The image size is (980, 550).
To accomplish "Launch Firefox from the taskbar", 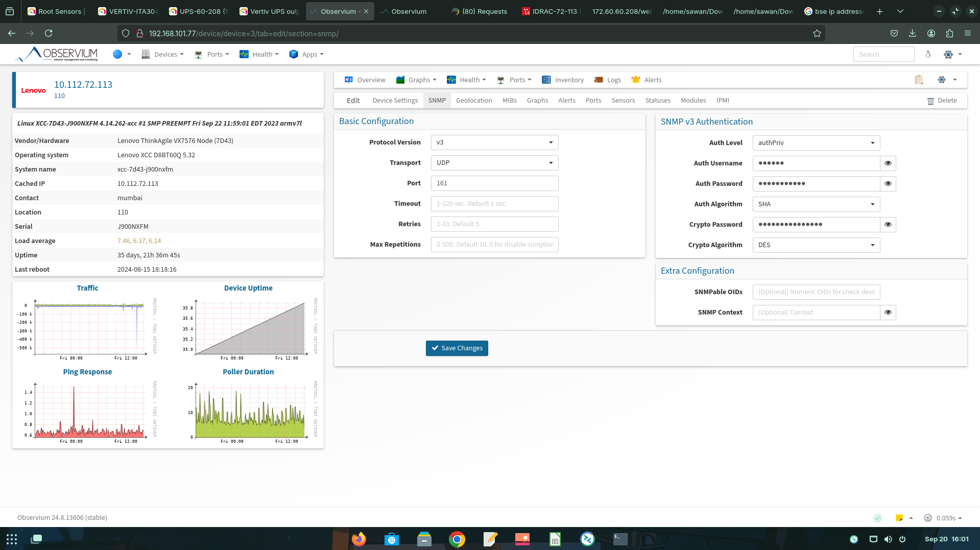I will pos(359,539).
